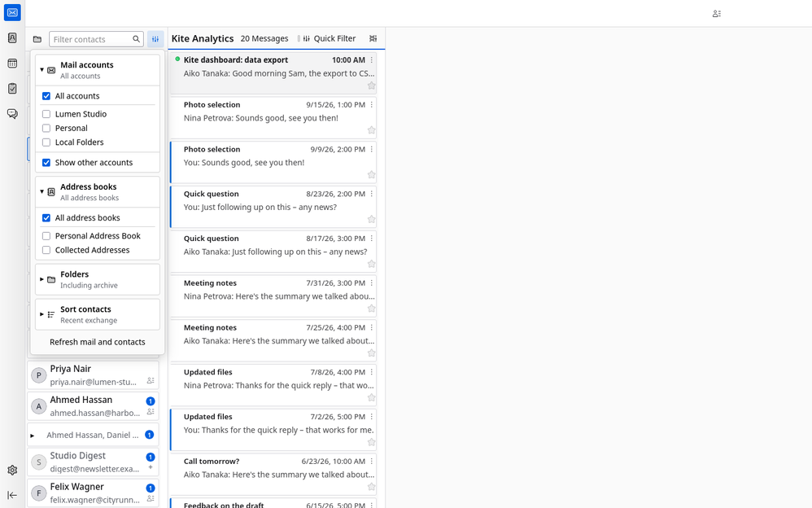Star the Photo selection message from 9/9/26
The image size is (812, 508).
coord(371,175)
